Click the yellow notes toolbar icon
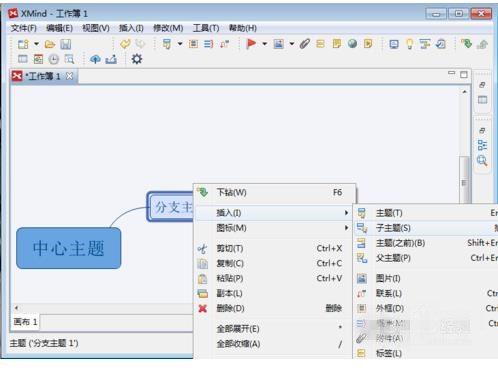This screenshot has height=372, width=498. point(337,44)
